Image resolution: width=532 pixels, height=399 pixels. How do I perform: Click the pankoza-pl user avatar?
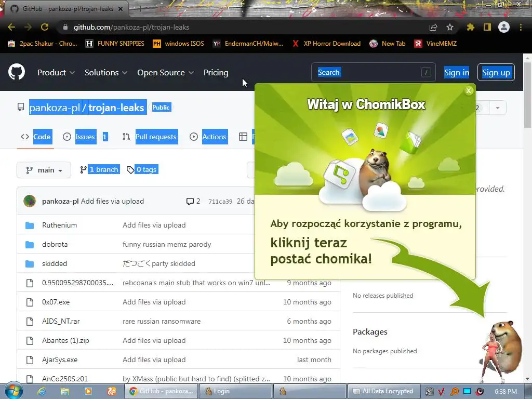click(30, 201)
